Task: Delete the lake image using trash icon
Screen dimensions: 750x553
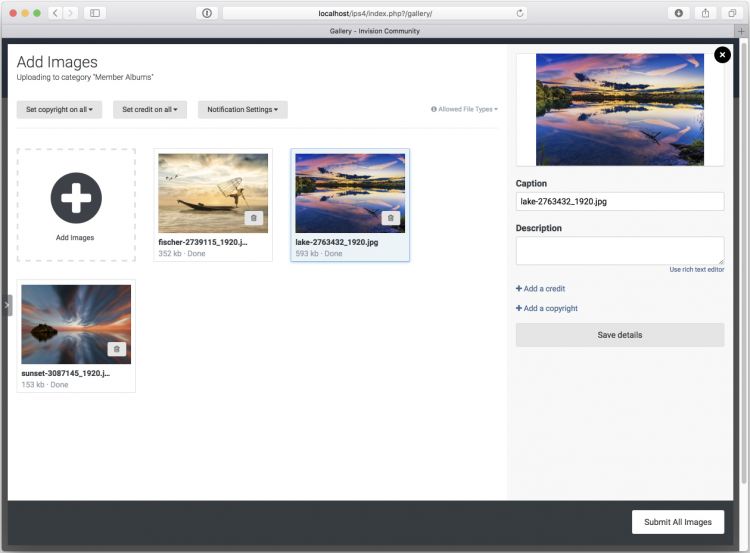Action: pyautogui.click(x=391, y=218)
